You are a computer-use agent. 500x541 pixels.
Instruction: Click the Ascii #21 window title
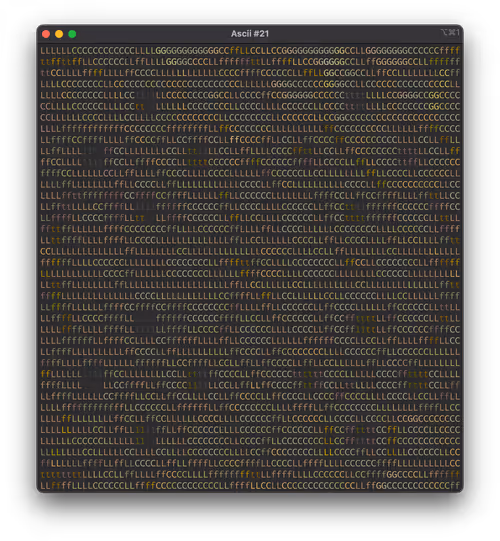point(250,34)
